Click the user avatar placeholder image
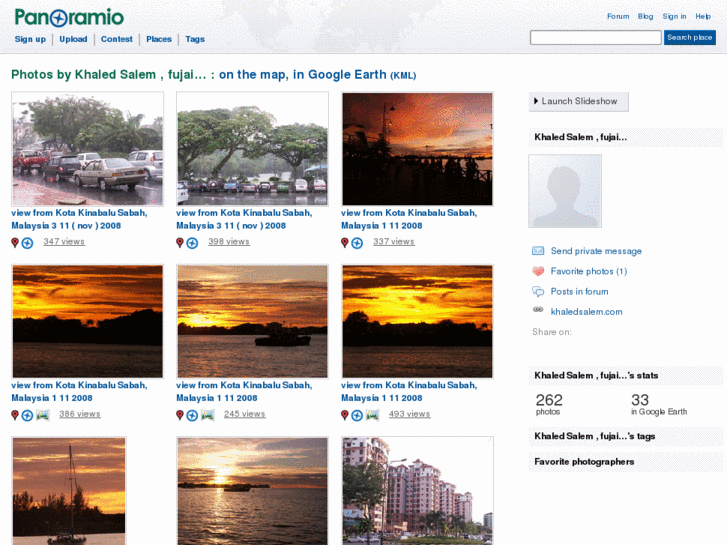 pos(565,191)
